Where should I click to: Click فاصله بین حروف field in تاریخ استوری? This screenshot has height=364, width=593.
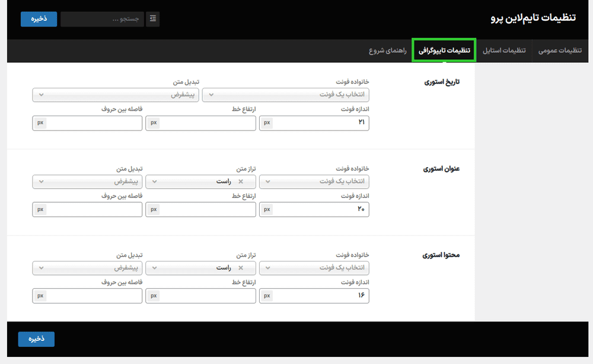click(x=87, y=123)
